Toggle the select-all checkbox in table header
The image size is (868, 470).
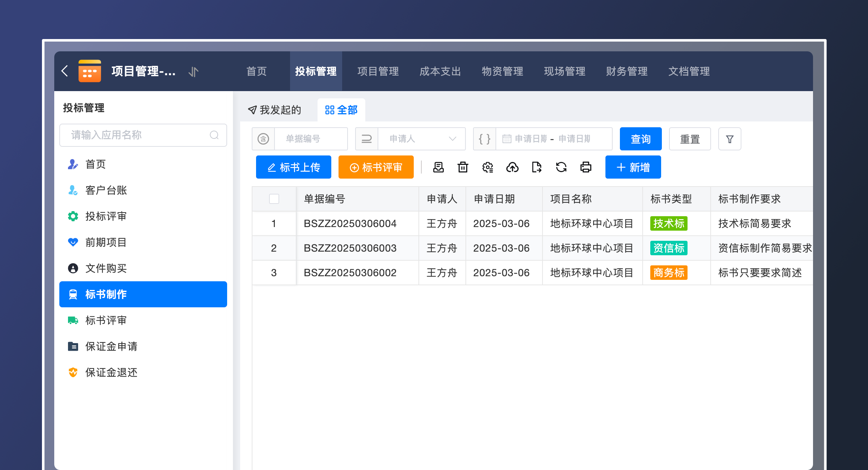[274, 199]
